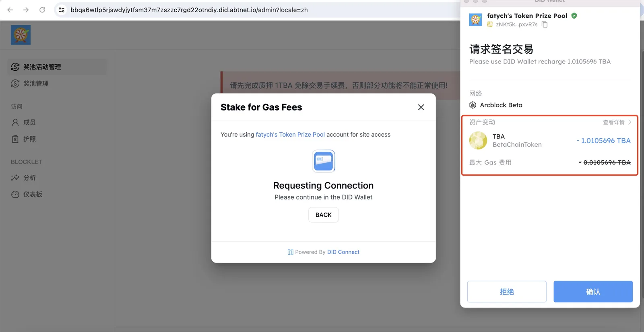This screenshot has height=332, width=644.
Task: Click the verified badge next to app name
Action: [574, 16]
